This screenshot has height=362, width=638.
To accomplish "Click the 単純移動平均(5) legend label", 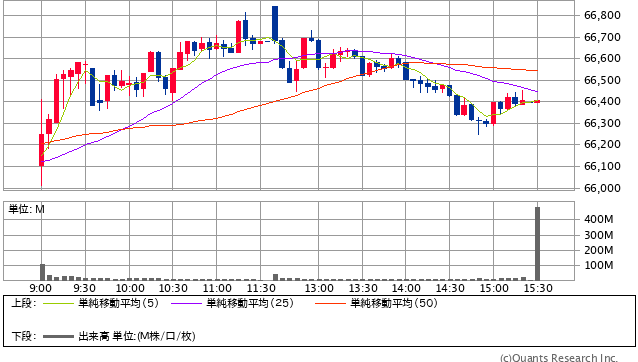I will (118, 303).
